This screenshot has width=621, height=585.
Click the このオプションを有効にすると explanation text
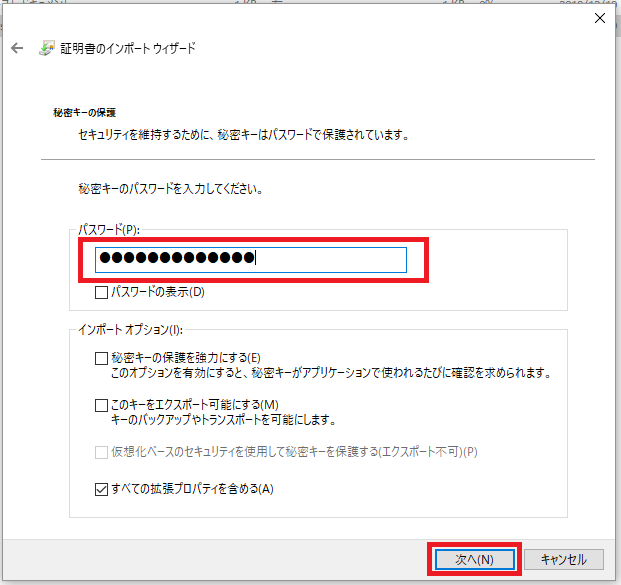click(x=330, y=373)
